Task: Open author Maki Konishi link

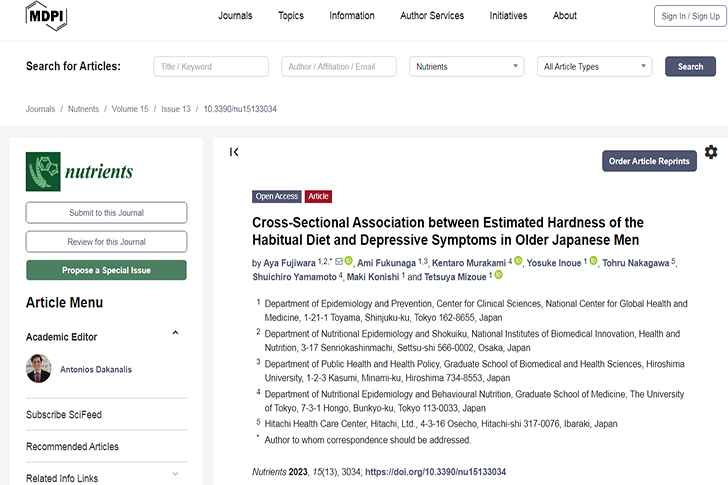Action: 373,277
